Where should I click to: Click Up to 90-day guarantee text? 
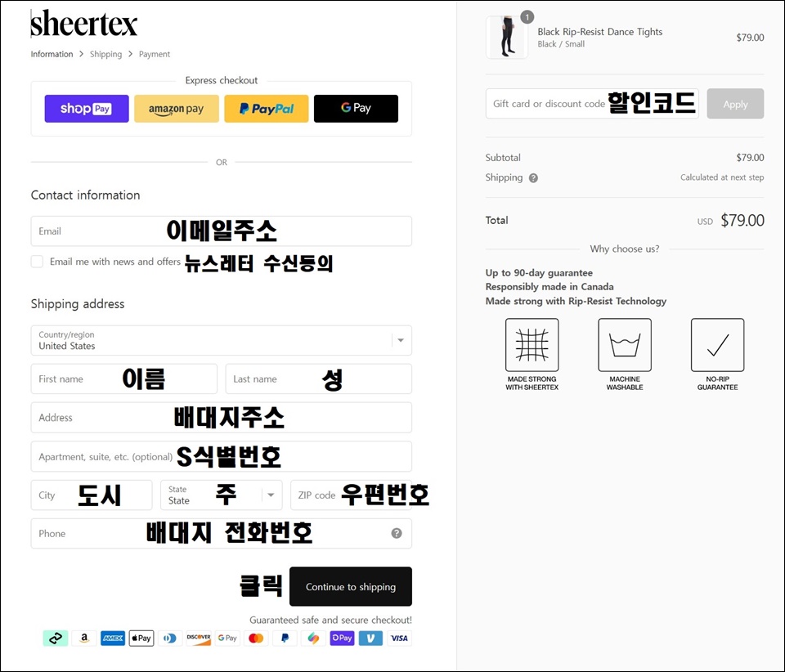coord(539,273)
